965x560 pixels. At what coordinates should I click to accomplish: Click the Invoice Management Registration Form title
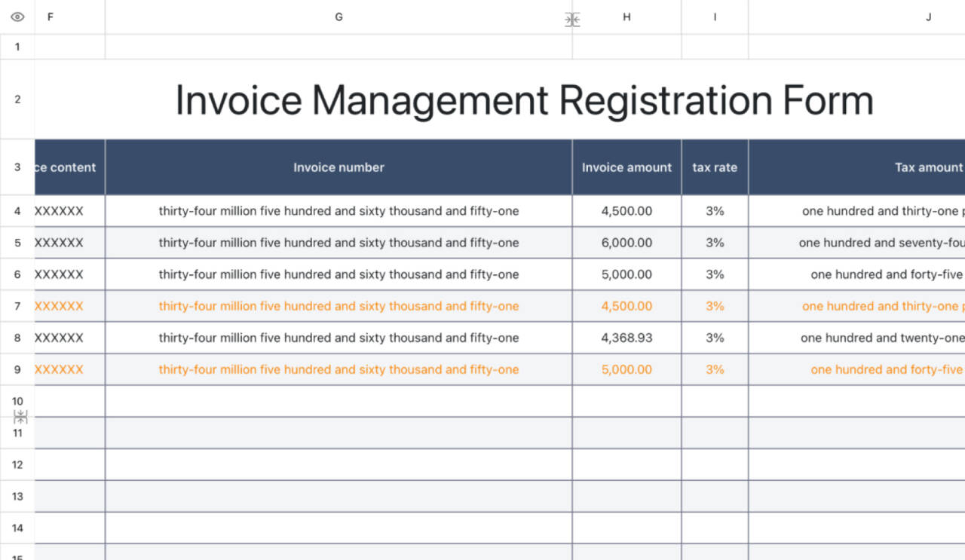524,100
